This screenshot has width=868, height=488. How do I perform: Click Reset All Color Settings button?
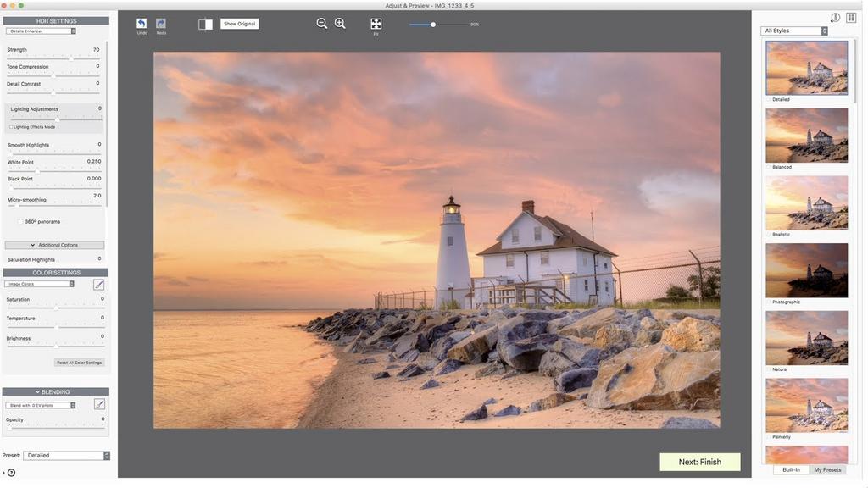(80, 363)
